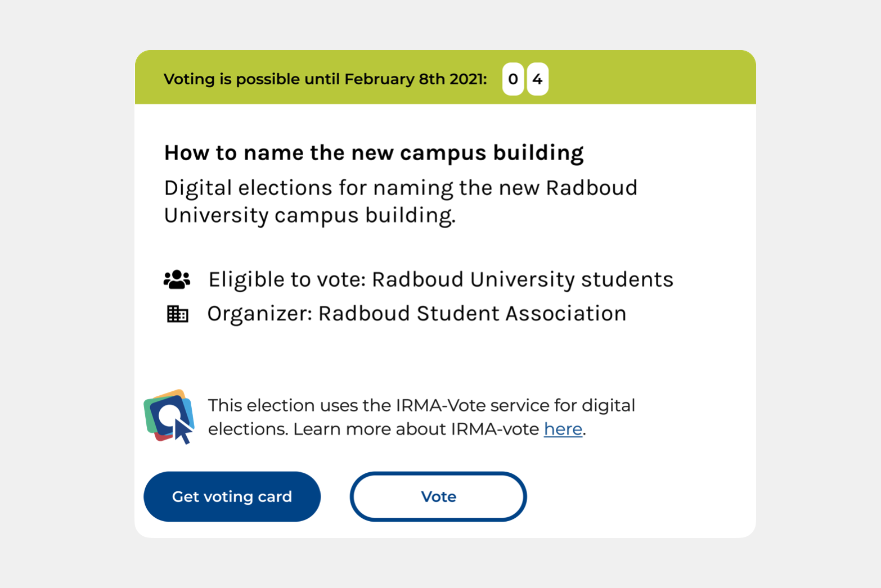
Task: Click the organizer building icon
Action: (x=177, y=314)
